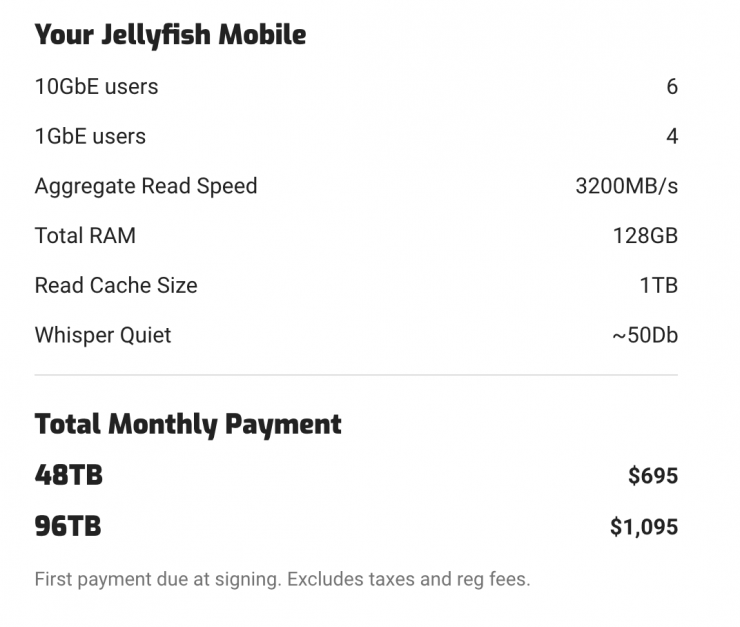Select the "1GbE users" label

click(90, 136)
